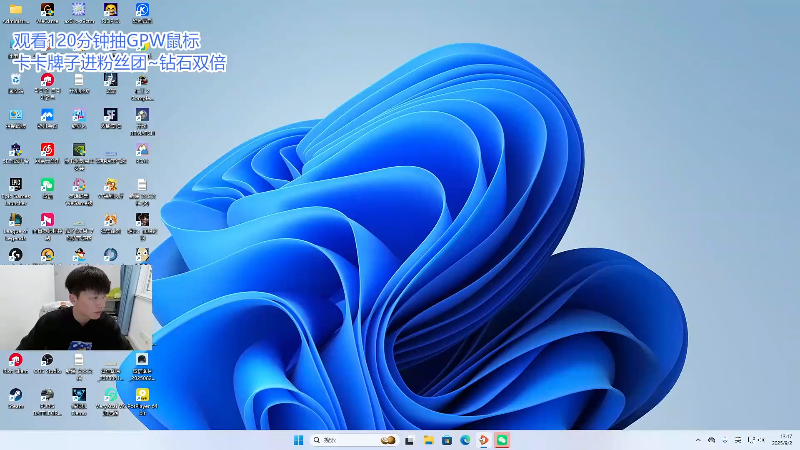Launch the red NetEase Cloud Music shortcut
The height and width of the screenshot is (450, 800).
tap(47, 149)
